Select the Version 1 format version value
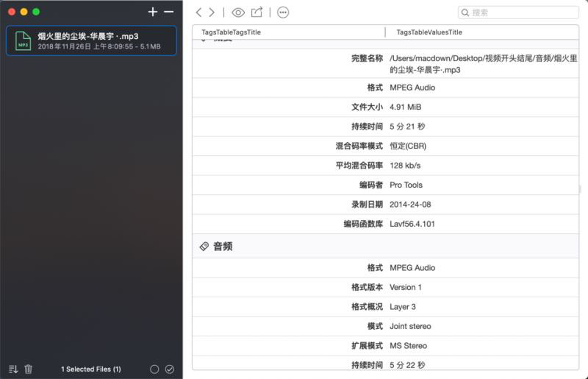Viewport: 588px width, 379px height. (406, 287)
